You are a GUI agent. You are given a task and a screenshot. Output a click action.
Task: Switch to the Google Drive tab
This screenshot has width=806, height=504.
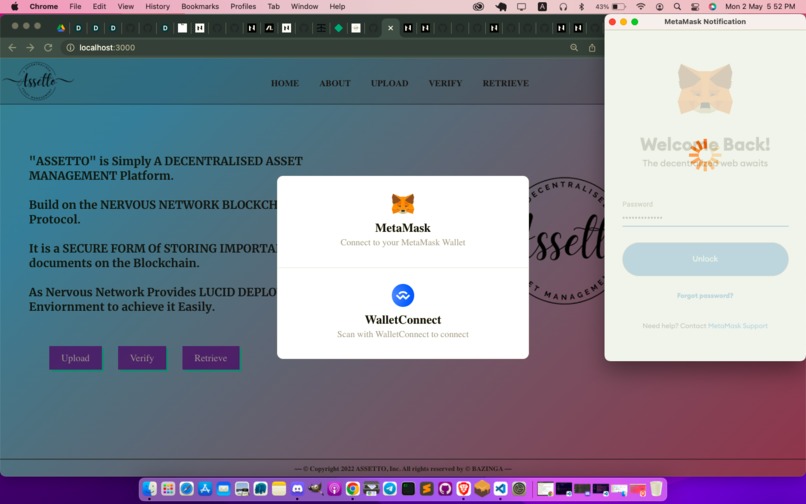pos(61,28)
